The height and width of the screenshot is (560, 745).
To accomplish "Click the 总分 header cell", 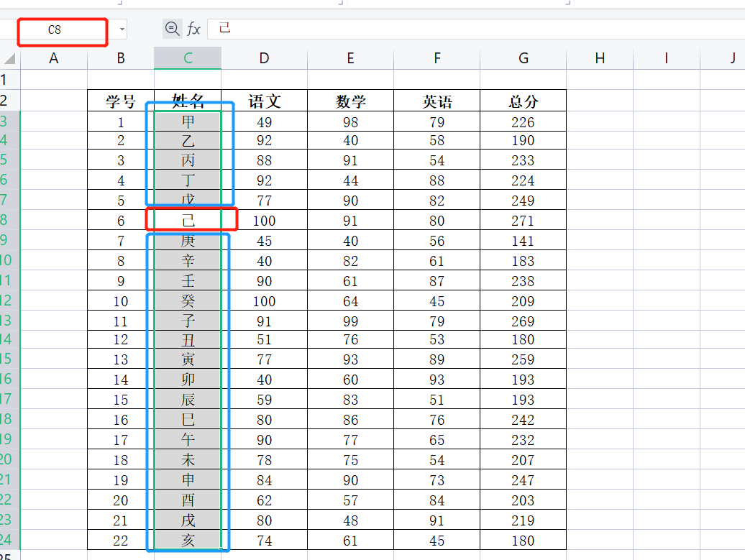I will pos(523,101).
